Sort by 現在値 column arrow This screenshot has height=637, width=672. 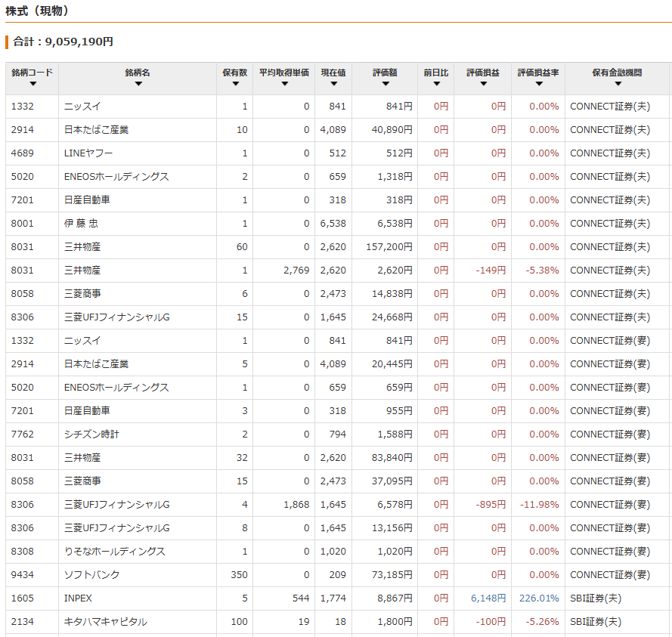(x=334, y=84)
